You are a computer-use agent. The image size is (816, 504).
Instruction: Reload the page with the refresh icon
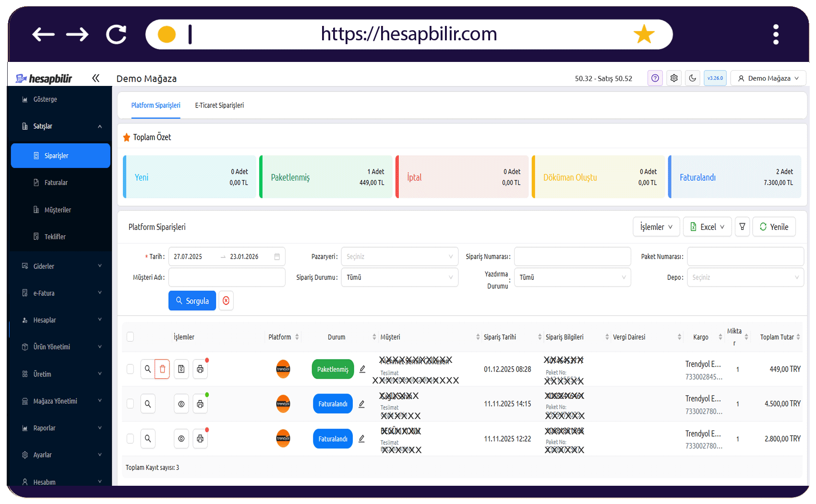[116, 35]
